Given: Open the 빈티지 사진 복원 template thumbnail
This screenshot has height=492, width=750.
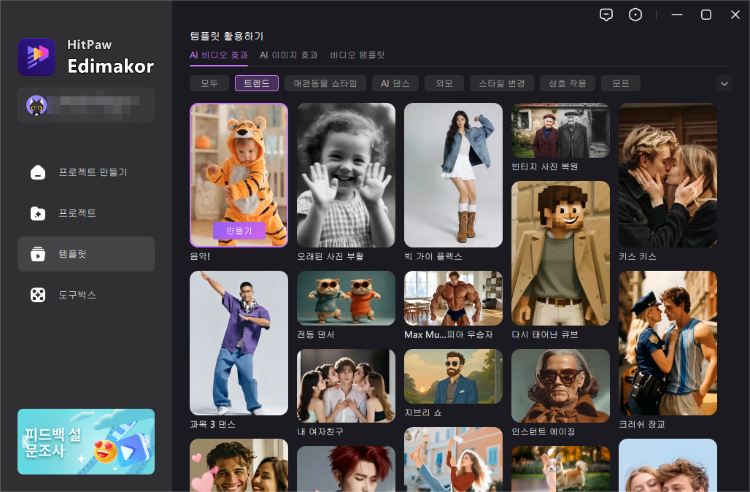Looking at the screenshot, I should tap(561, 131).
